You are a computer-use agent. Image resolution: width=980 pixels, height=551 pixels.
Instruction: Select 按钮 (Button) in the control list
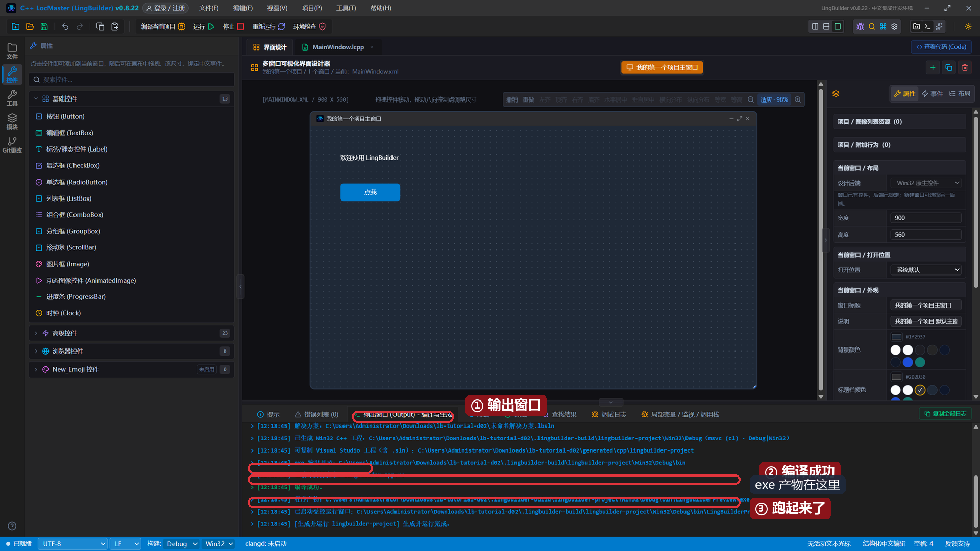tap(131, 116)
